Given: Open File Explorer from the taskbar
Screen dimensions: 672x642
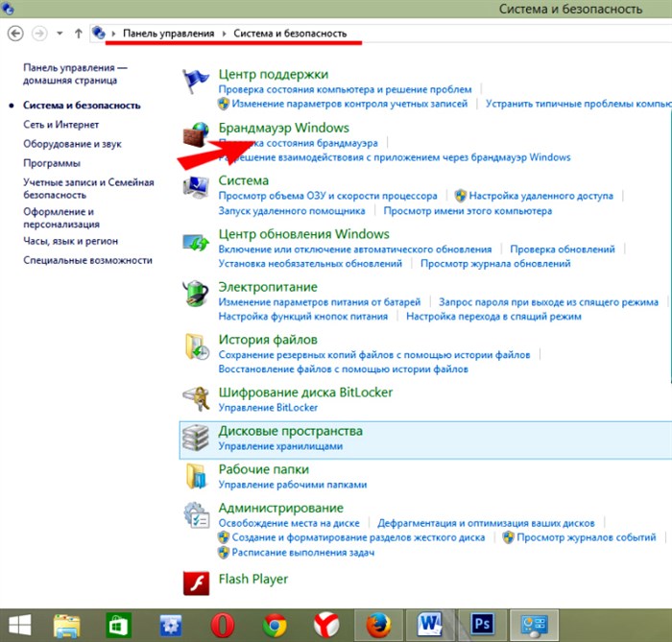Looking at the screenshot, I should coord(66,626).
